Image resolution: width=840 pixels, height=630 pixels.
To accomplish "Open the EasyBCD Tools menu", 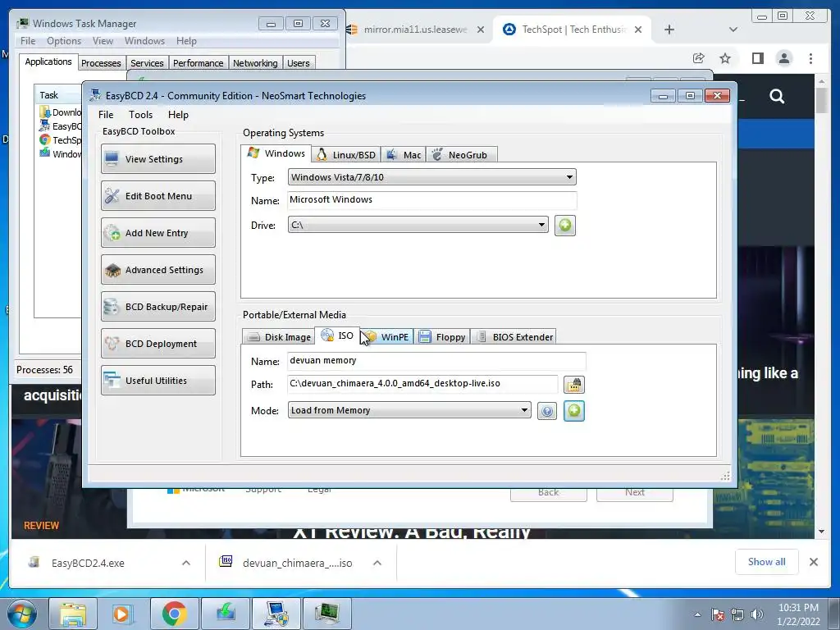I will click(x=141, y=115).
